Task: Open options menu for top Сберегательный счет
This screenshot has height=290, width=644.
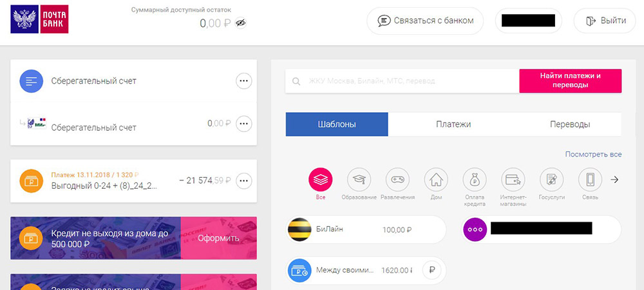Action: click(244, 81)
